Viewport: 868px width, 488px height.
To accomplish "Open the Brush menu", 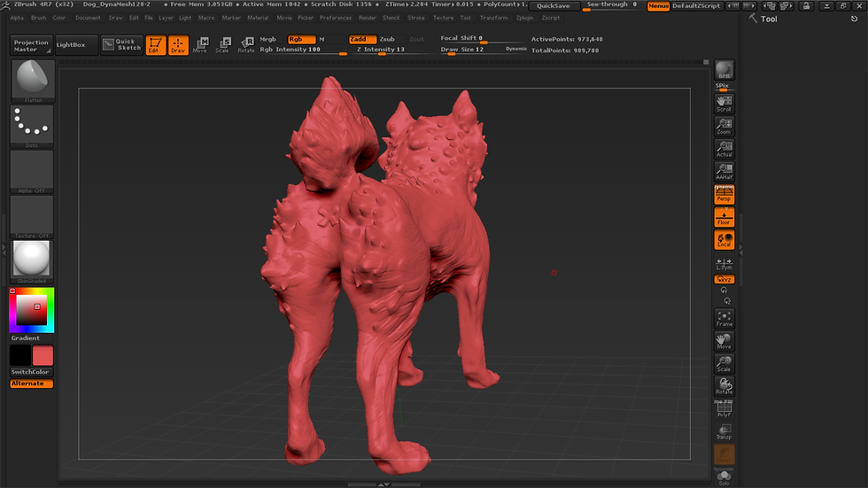I will click(x=39, y=18).
